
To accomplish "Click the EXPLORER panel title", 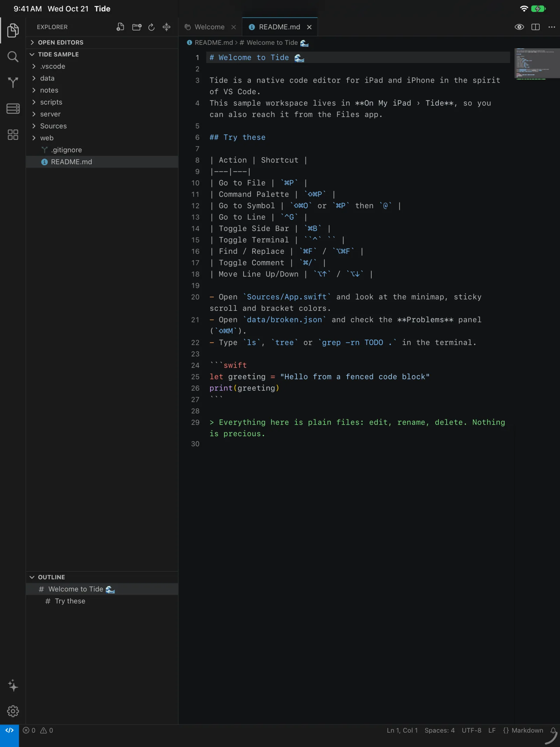I will 52,27.
